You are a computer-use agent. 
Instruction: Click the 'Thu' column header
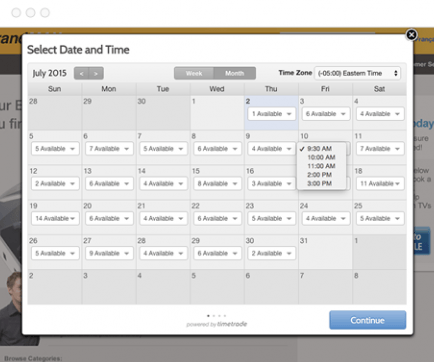coord(271,89)
